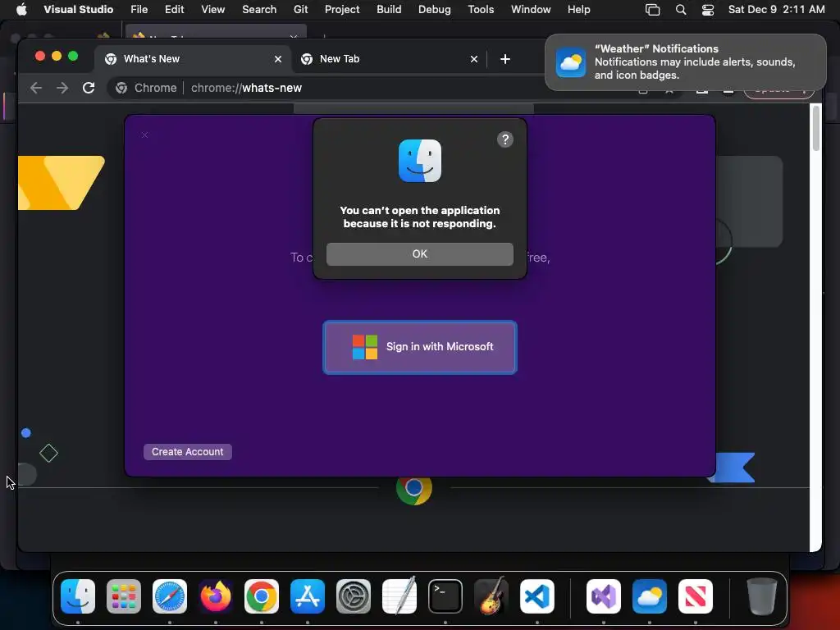Image resolution: width=840 pixels, height=630 pixels.
Task: Open a new Chrome tab with plus button
Action: (504, 59)
